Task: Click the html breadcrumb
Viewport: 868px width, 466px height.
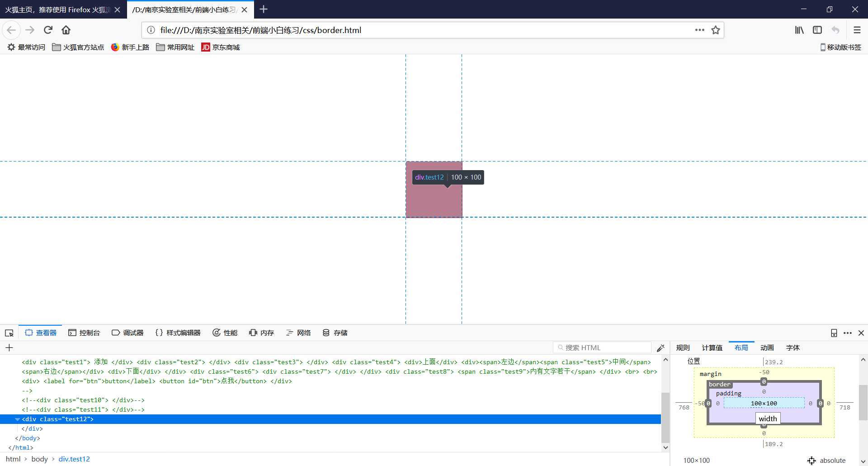Action: click(13, 459)
